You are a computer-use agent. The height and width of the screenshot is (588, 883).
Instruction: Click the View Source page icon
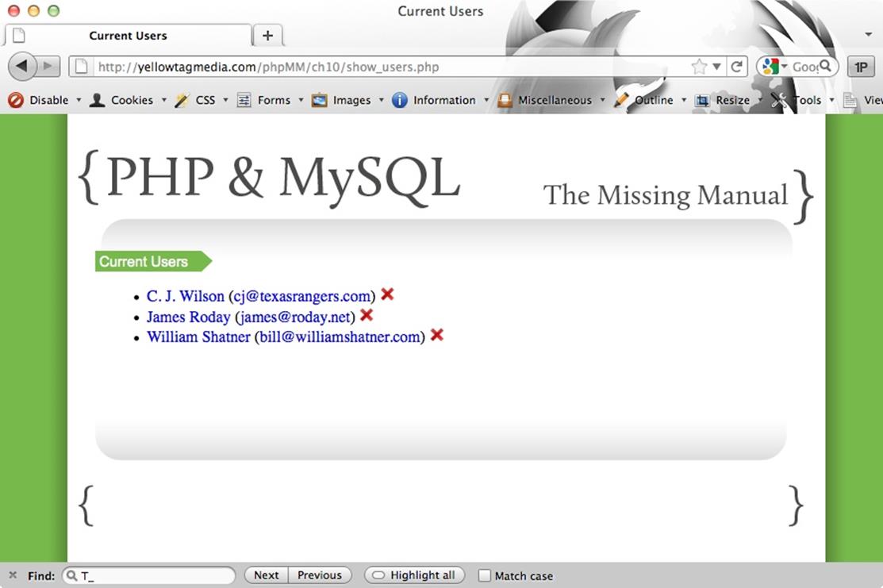(x=850, y=100)
